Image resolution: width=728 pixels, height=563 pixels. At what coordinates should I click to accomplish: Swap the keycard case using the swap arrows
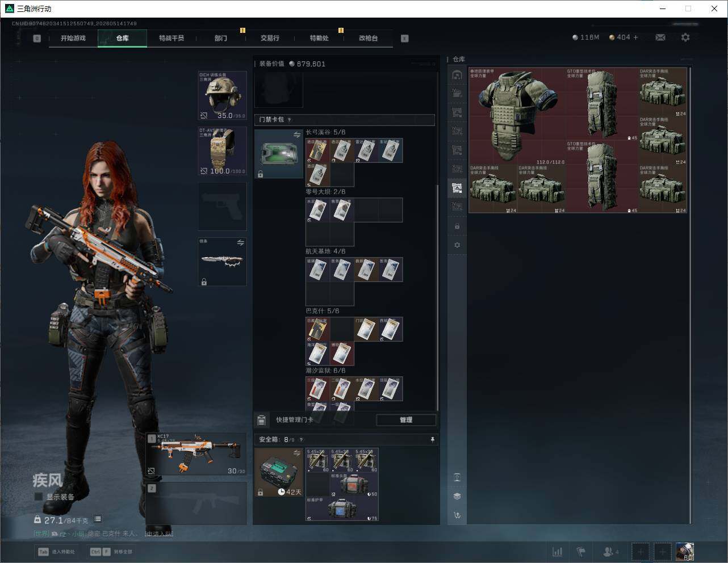click(x=297, y=135)
